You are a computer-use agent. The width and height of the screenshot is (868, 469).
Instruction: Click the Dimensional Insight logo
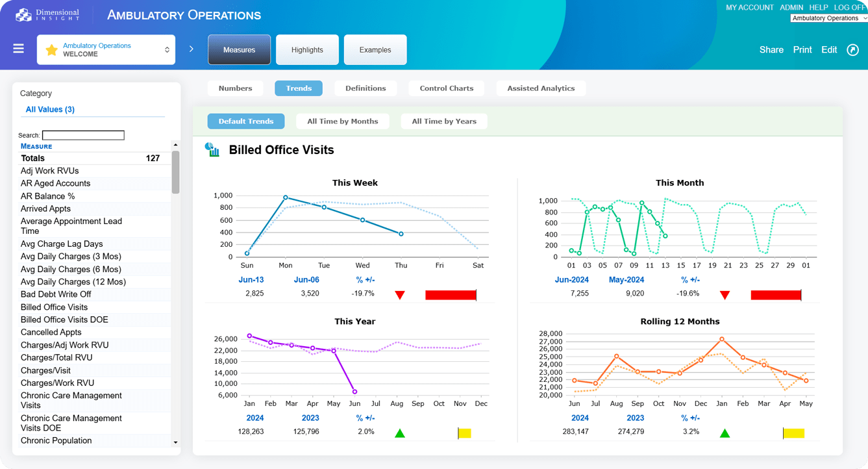47,14
